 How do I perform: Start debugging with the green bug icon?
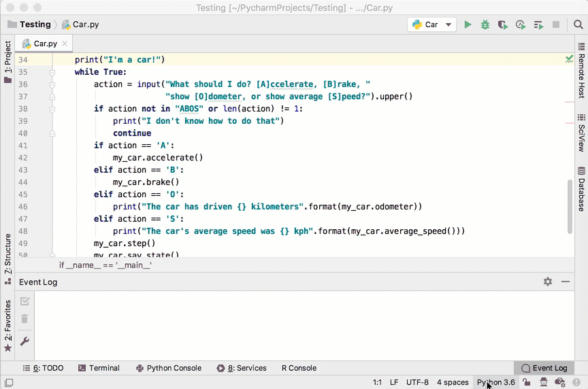[x=485, y=24]
